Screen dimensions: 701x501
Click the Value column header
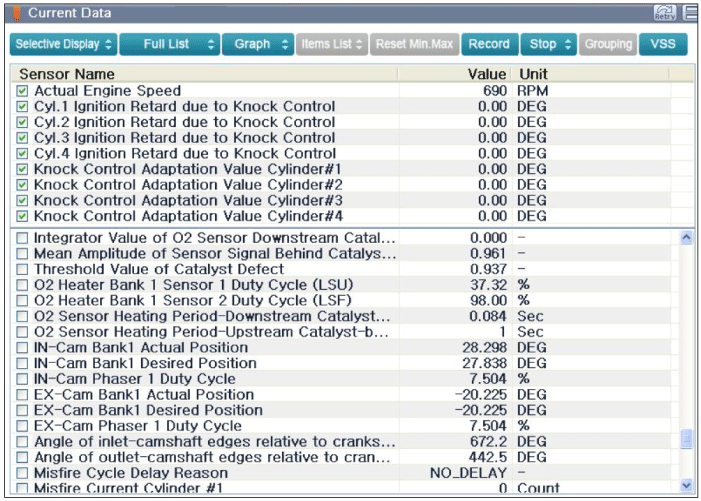click(x=453, y=74)
